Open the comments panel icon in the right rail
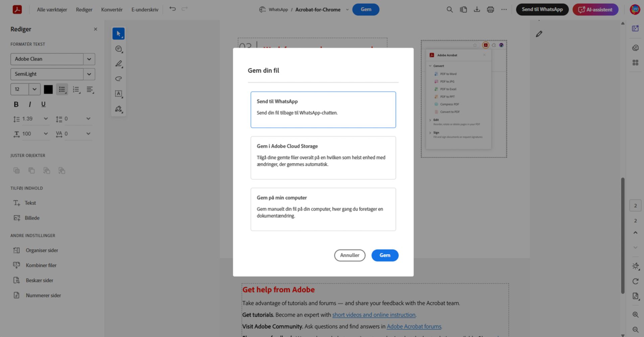The image size is (644, 337). click(x=635, y=48)
